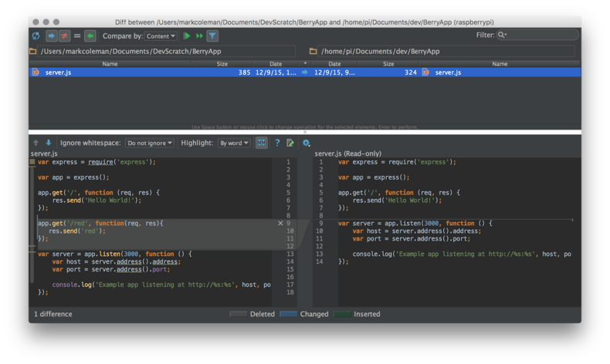The width and height of the screenshot is (610, 364).
Task: Click the right Size column header
Action: coord(388,64)
